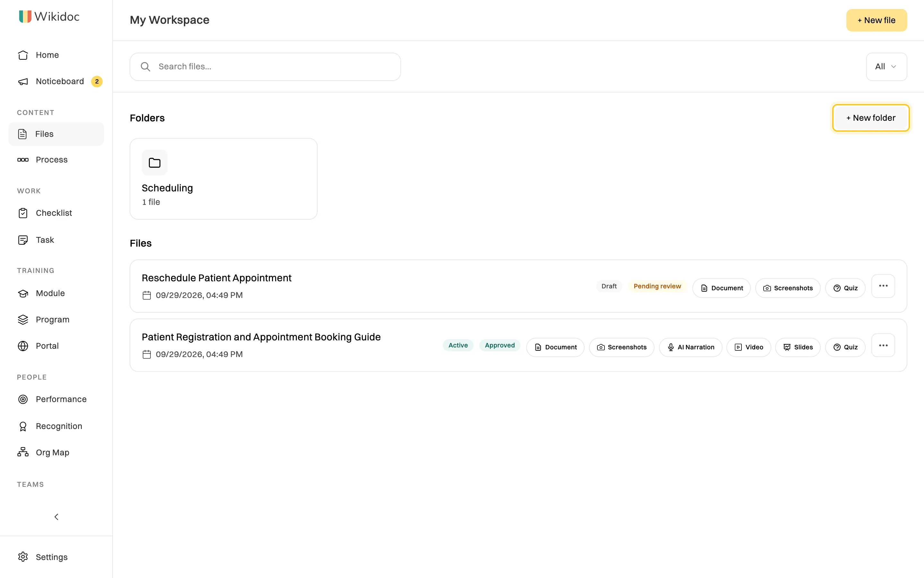Click the Portal globe icon
The width and height of the screenshot is (924, 578).
[23, 346]
